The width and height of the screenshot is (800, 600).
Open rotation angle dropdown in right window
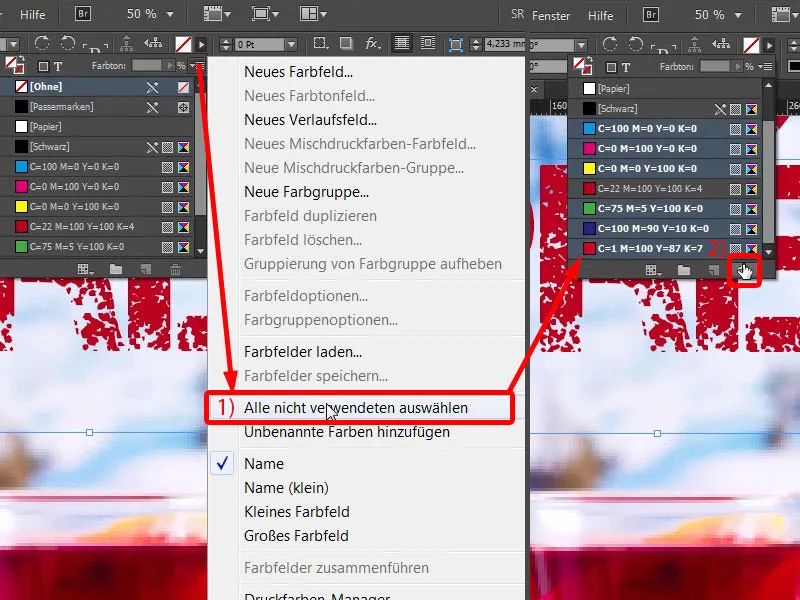(x=581, y=46)
